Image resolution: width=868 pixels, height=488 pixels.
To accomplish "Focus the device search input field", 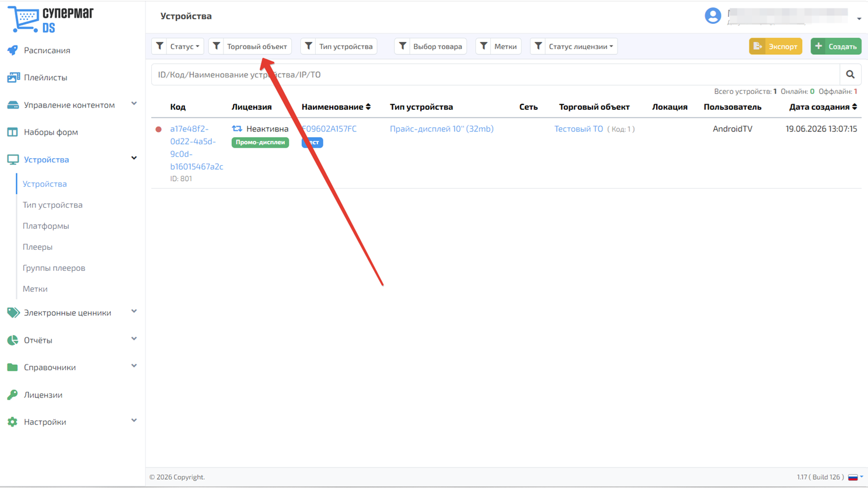I will [495, 75].
